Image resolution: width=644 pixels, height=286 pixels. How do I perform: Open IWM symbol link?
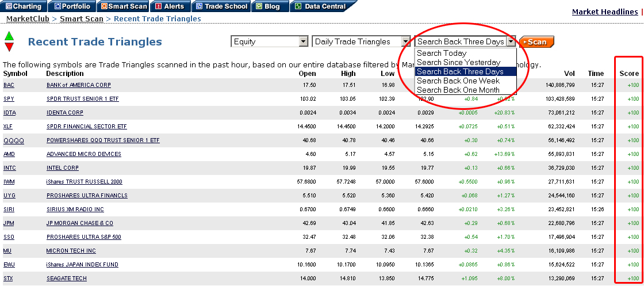point(9,182)
